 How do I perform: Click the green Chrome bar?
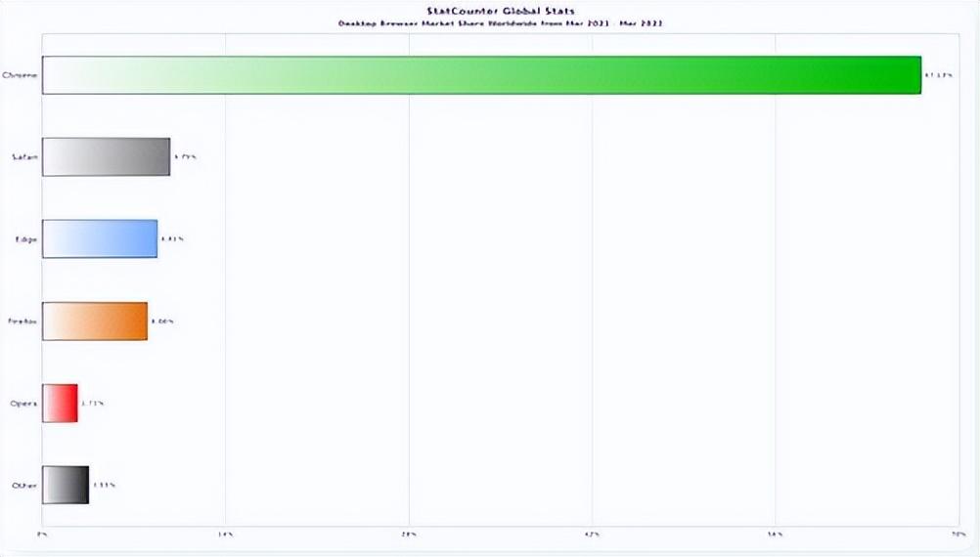[x=481, y=75]
